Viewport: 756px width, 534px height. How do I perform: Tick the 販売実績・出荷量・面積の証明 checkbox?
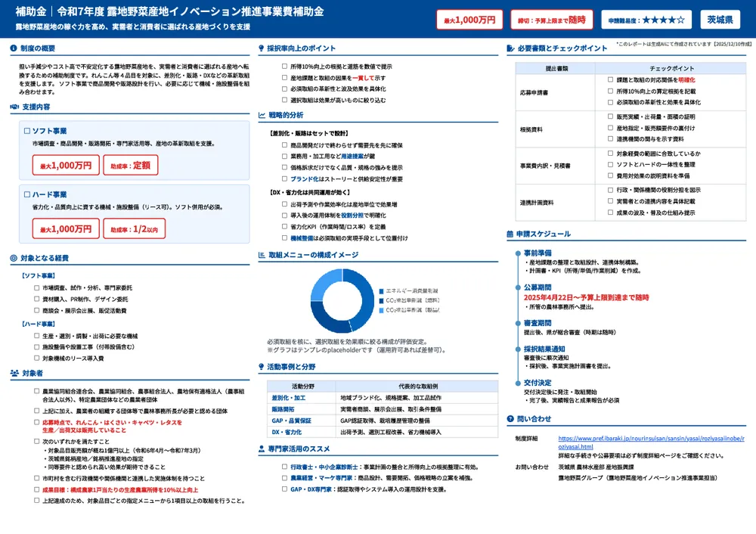click(610, 116)
